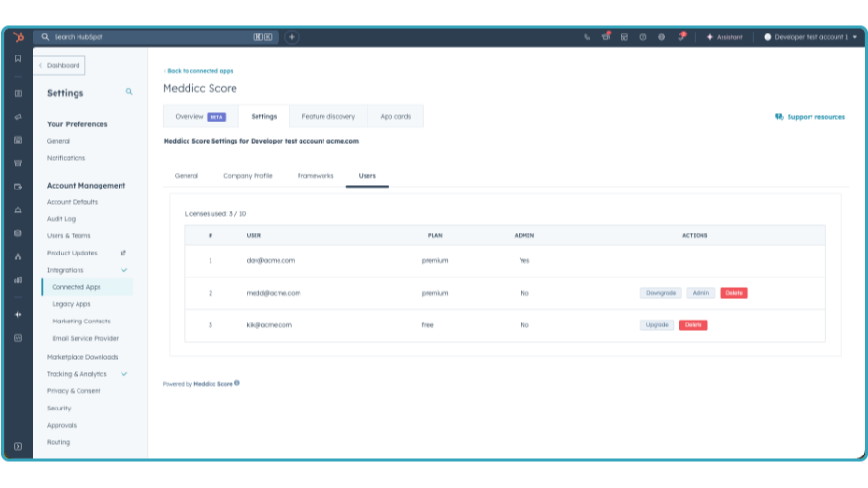Open the settings gear in top bar

pyautogui.click(x=661, y=37)
